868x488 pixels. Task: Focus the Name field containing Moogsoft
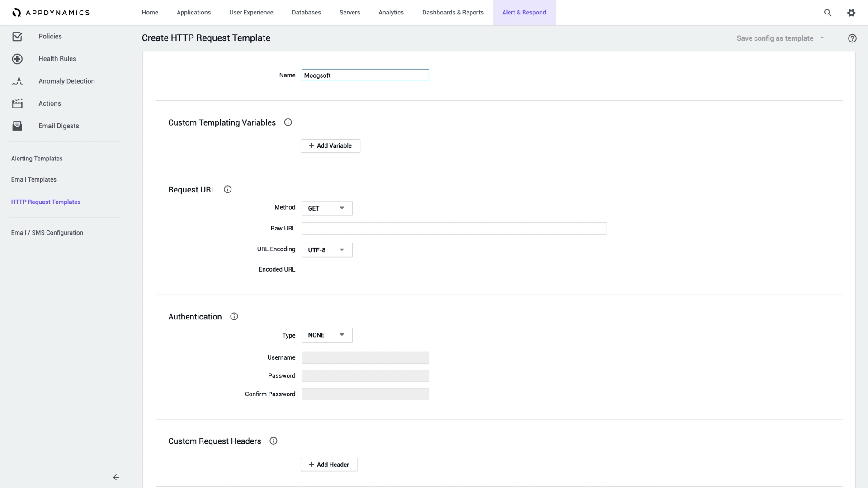pyautogui.click(x=365, y=75)
